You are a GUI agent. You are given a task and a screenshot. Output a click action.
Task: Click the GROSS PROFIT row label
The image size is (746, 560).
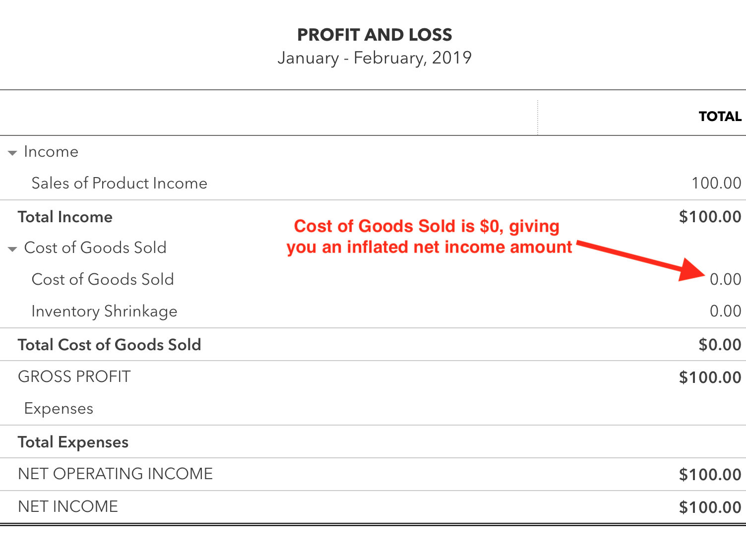pyautogui.click(x=74, y=376)
